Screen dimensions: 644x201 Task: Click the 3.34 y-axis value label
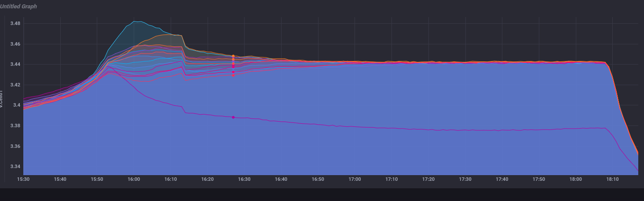click(16, 167)
